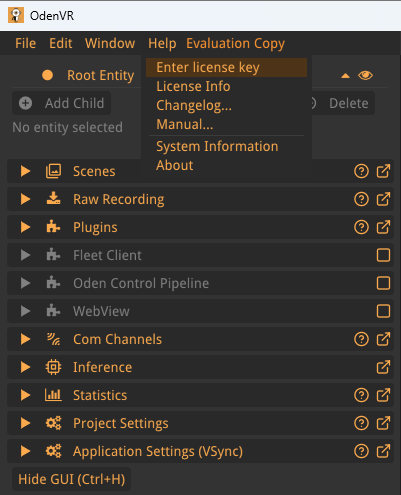Click the orange Root Entity dot
401x495 pixels.
(x=47, y=75)
